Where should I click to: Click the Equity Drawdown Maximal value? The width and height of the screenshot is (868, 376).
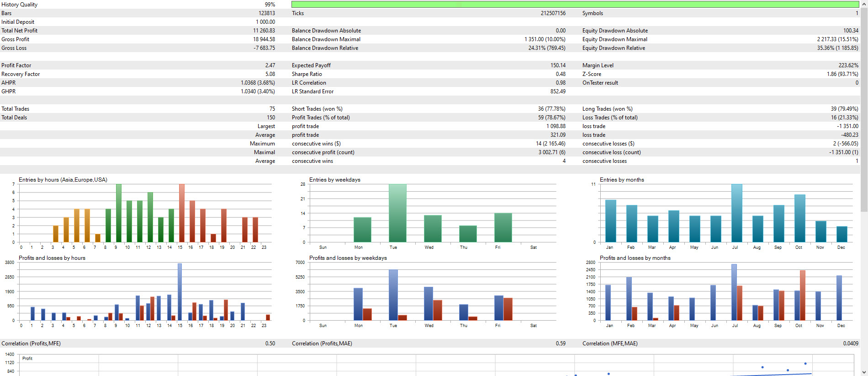[837, 39]
